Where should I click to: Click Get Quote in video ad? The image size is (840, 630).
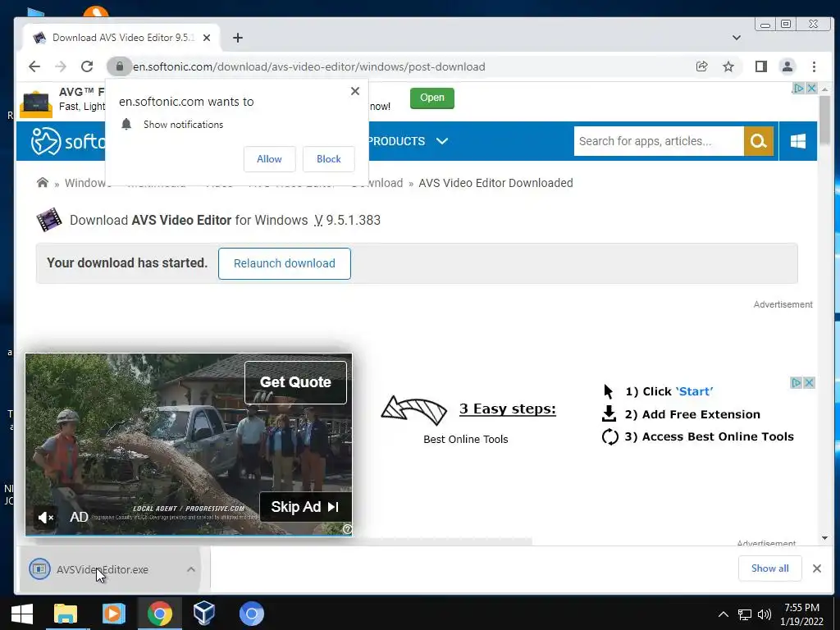point(295,382)
